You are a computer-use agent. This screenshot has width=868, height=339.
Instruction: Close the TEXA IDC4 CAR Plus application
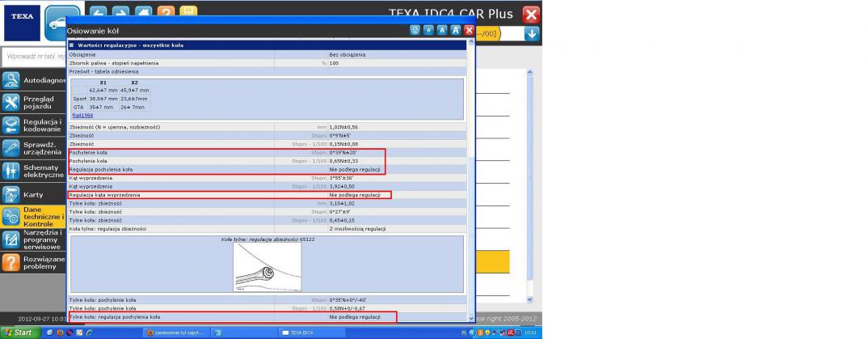tap(531, 15)
